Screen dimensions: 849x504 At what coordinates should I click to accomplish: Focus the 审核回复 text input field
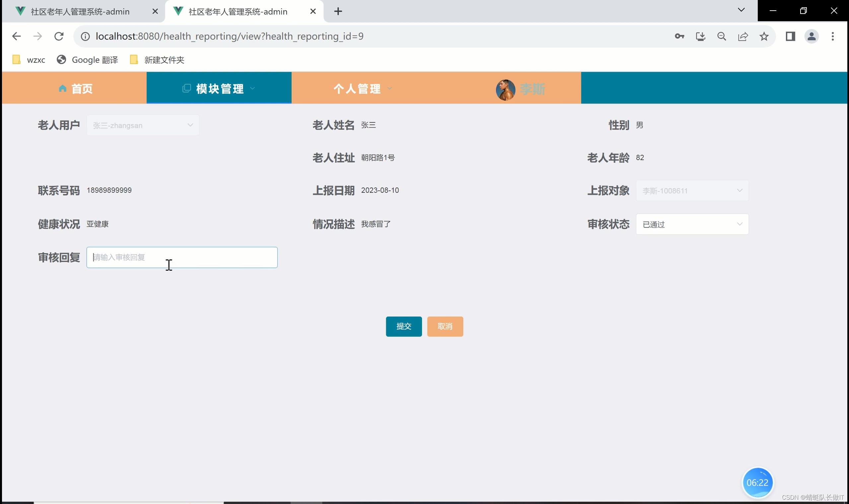pos(182,257)
